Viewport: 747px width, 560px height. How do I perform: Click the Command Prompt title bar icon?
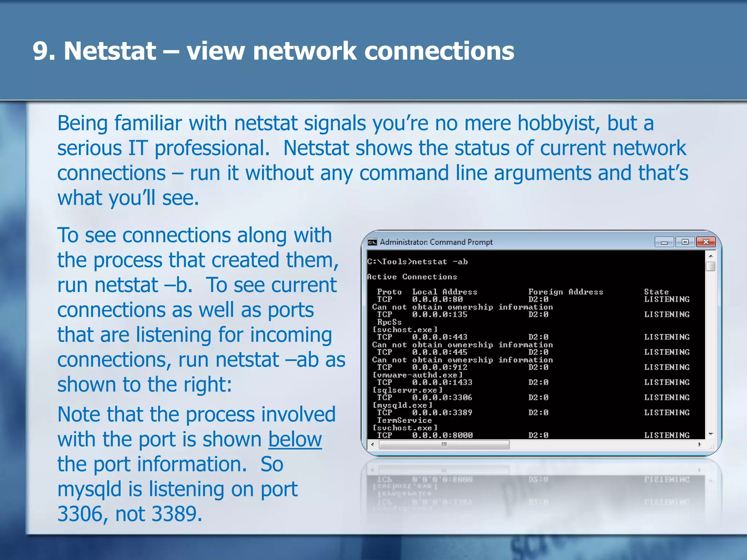pyautogui.click(x=372, y=242)
